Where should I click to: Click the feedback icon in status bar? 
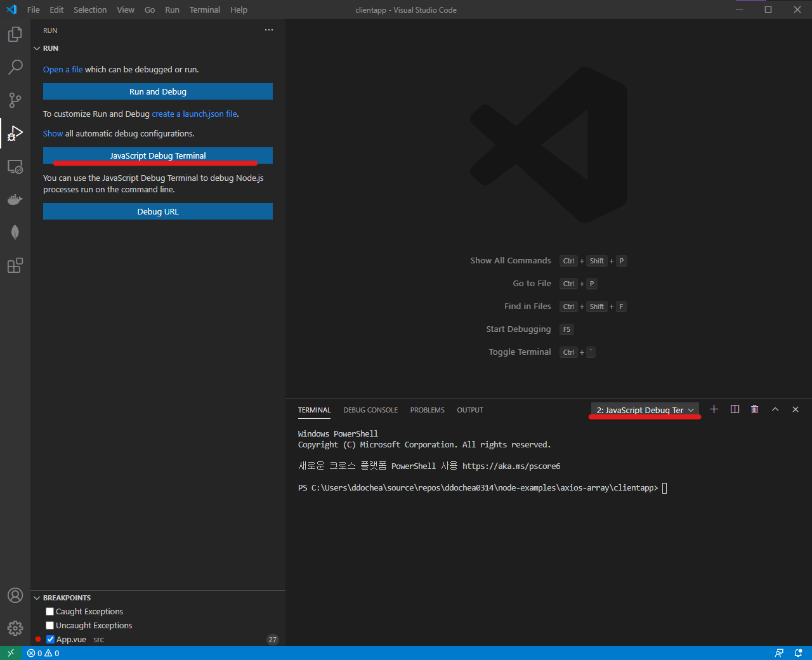click(x=779, y=653)
